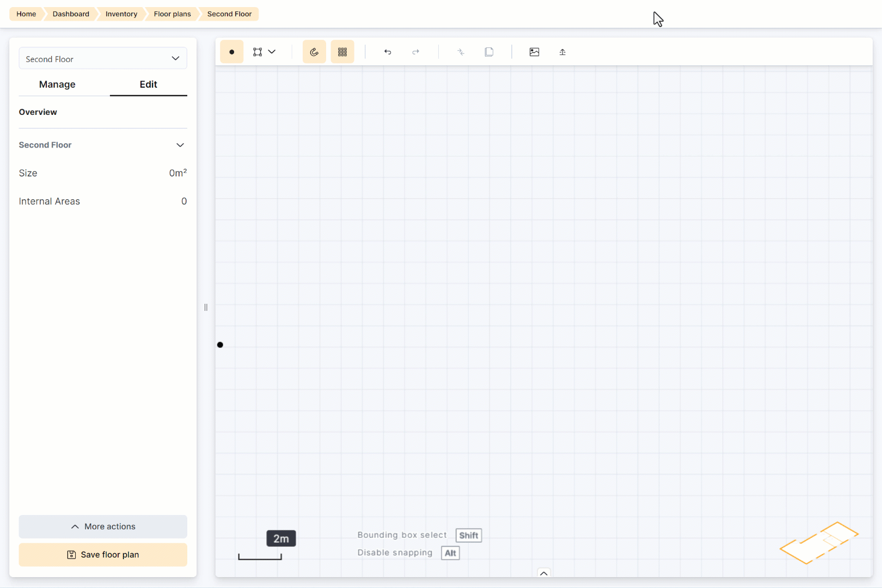Click the Shift key hint

[469, 535]
